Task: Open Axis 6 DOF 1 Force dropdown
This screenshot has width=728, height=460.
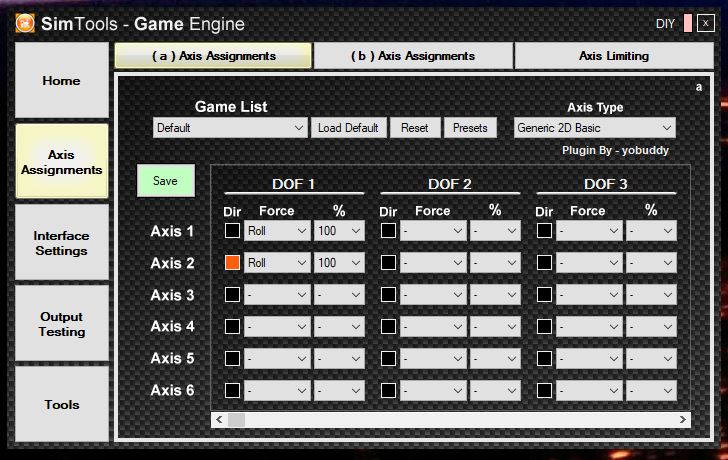Action: (277, 390)
